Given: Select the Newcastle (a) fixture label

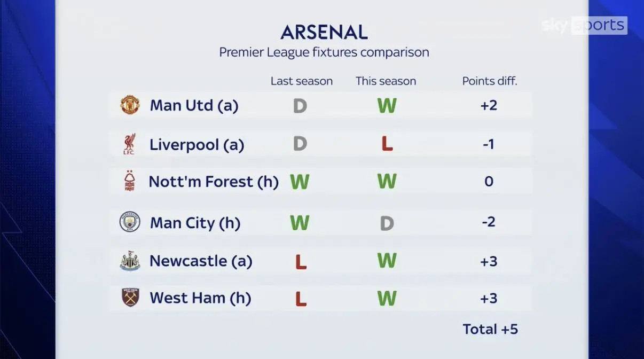Looking at the screenshot, I should (201, 261).
